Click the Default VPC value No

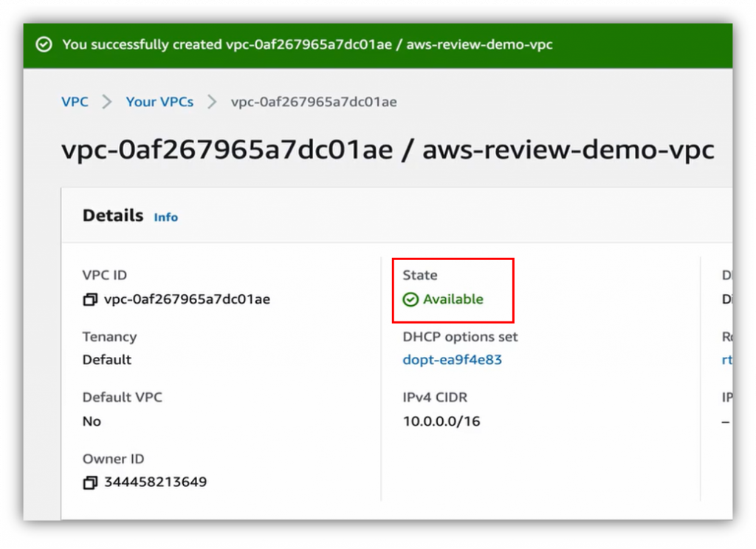click(92, 421)
